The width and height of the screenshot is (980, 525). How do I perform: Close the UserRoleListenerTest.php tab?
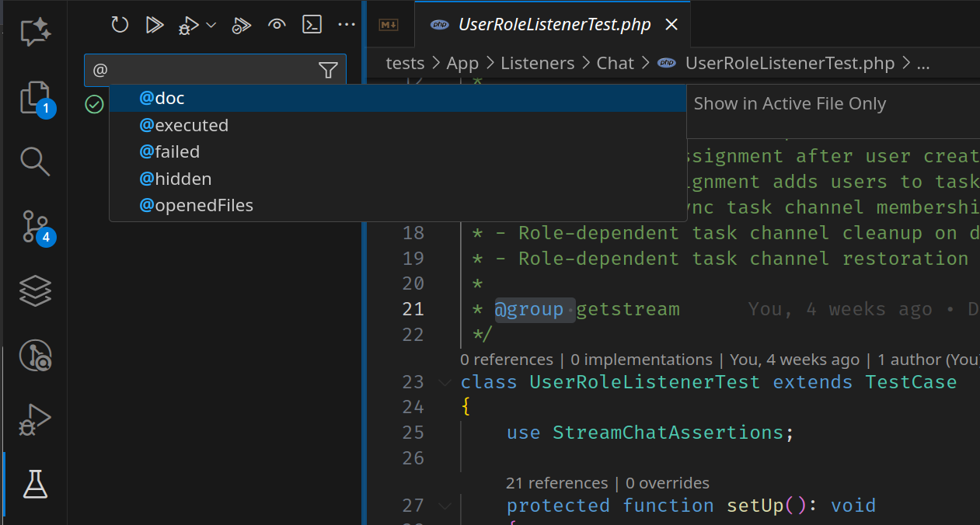click(672, 25)
